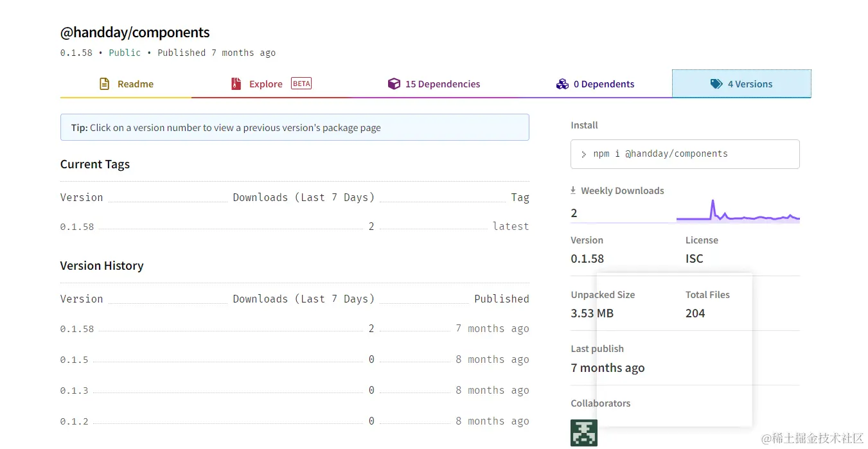Screen dimensions: 868x449
Task: Click the Weekly Downloads sparkline chart
Action: click(x=738, y=211)
